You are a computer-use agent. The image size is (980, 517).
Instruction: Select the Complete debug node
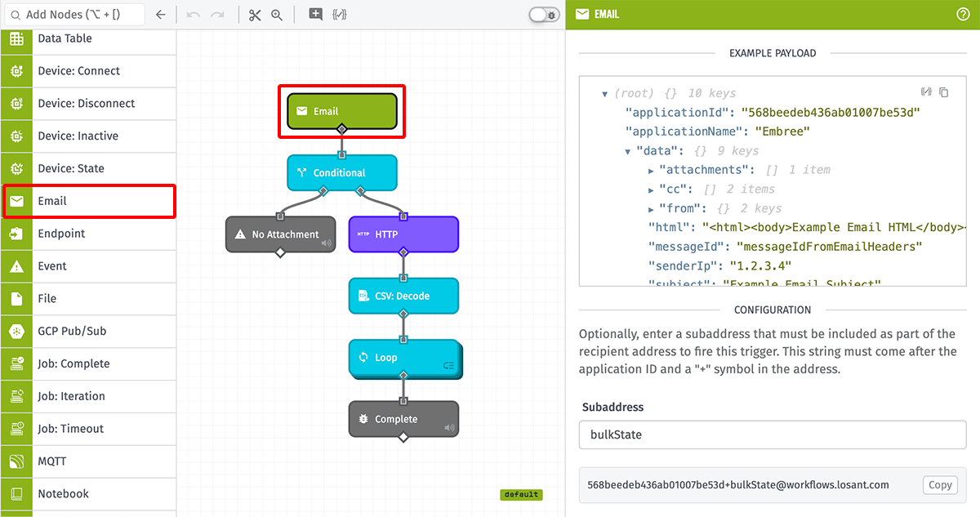403,419
